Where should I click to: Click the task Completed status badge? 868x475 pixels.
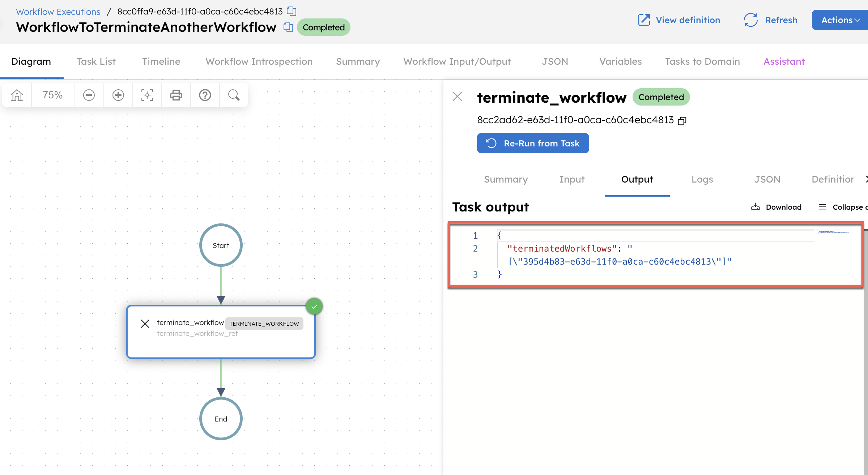pos(661,97)
